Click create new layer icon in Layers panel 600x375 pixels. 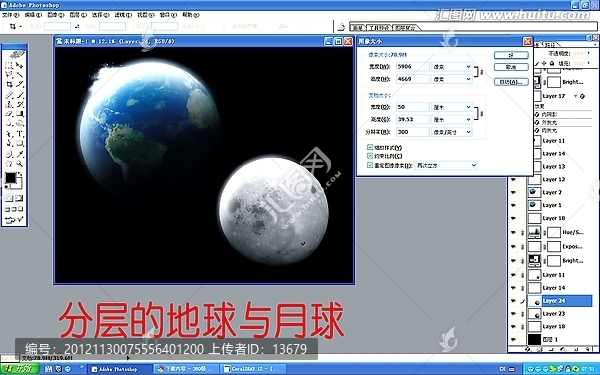(576, 349)
